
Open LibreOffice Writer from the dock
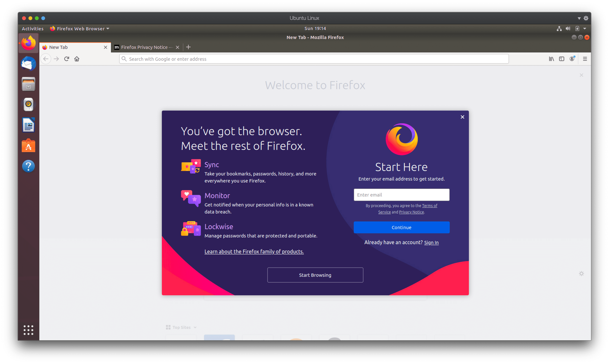pos(28,125)
